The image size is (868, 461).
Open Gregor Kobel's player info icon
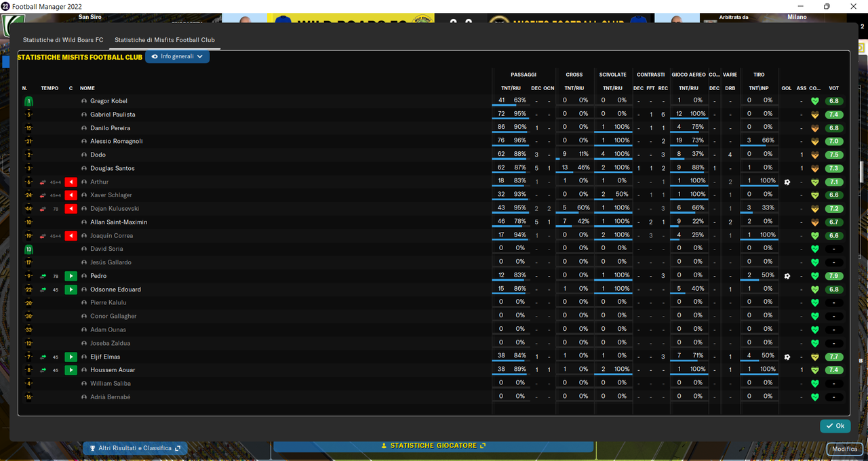[x=84, y=101]
